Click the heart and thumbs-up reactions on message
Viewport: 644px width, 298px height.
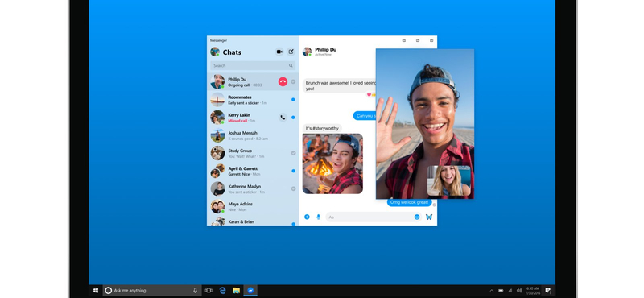(x=371, y=94)
